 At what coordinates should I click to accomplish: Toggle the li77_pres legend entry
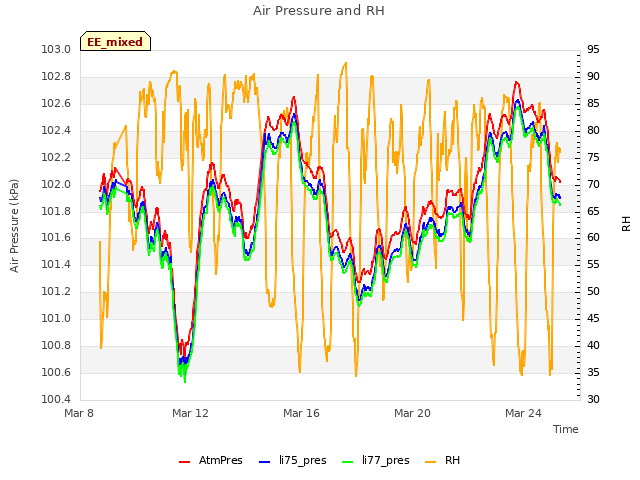(x=376, y=460)
